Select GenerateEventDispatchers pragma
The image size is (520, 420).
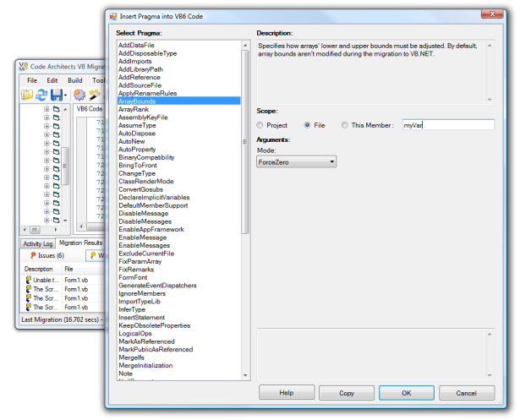click(178, 286)
